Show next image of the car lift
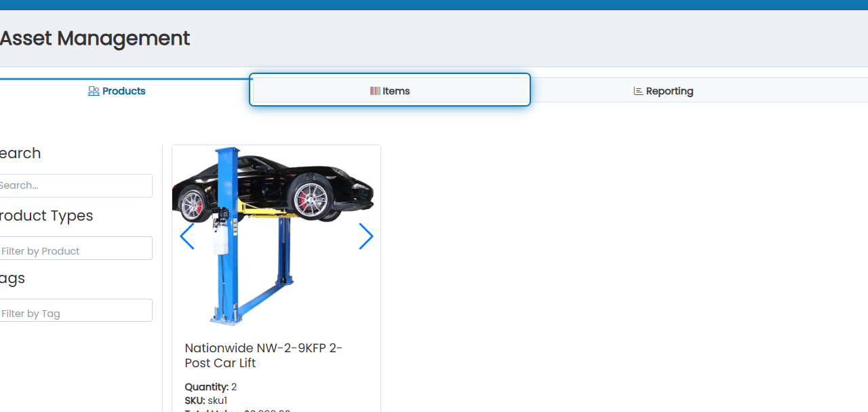 click(x=366, y=236)
